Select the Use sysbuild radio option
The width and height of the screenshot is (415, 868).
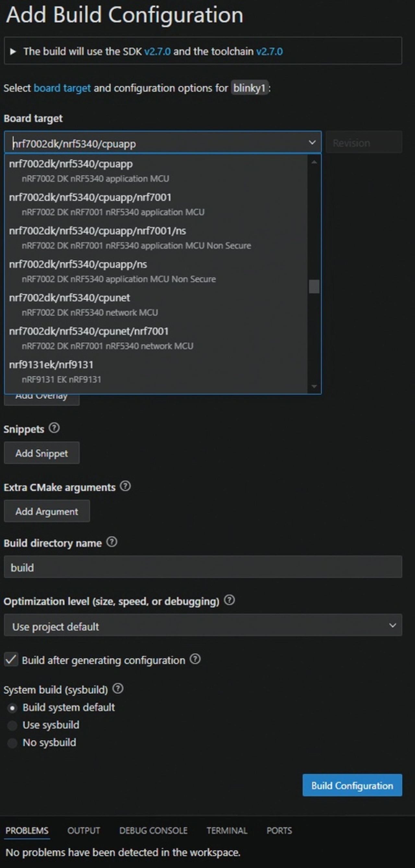click(12, 725)
